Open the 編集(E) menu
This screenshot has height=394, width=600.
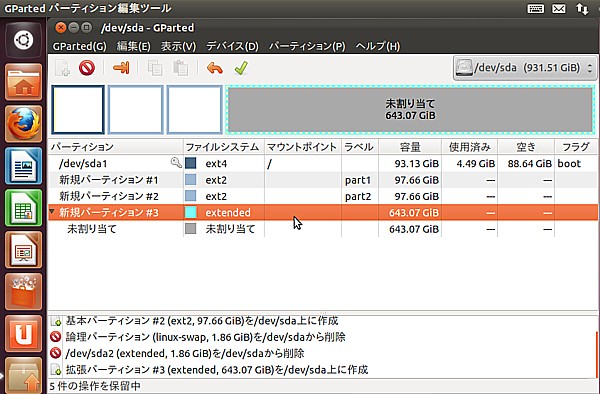click(134, 46)
